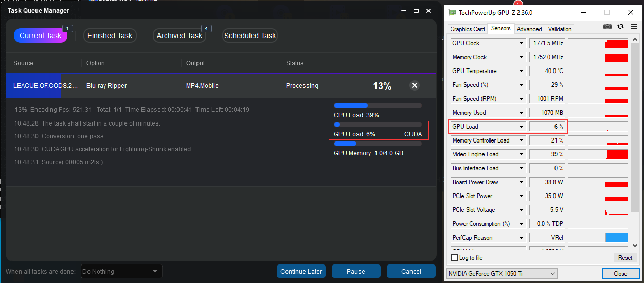Click the Option column header

[96, 63]
